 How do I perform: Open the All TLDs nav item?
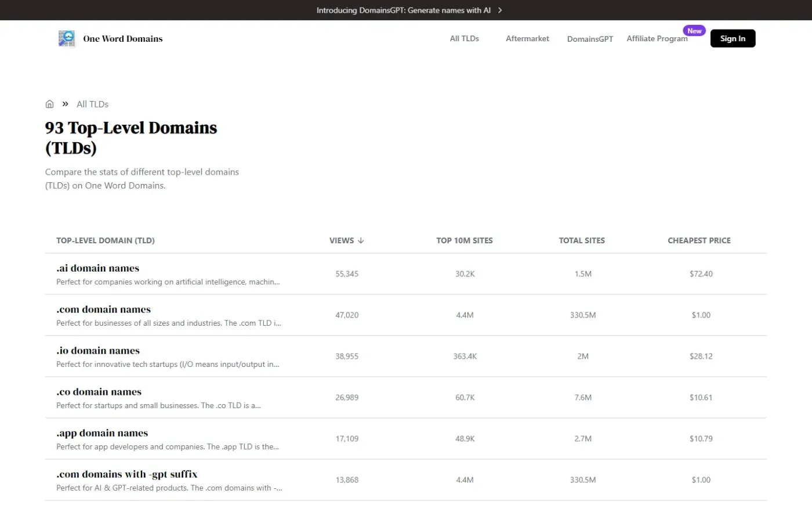465,38
